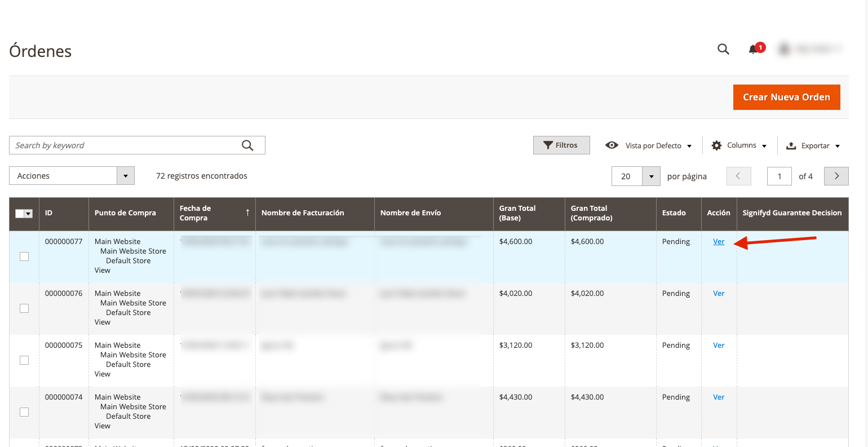The image size is (868, 447).
Task: Click the eye icon for Vista por Defecto
Action: (612, 145)
